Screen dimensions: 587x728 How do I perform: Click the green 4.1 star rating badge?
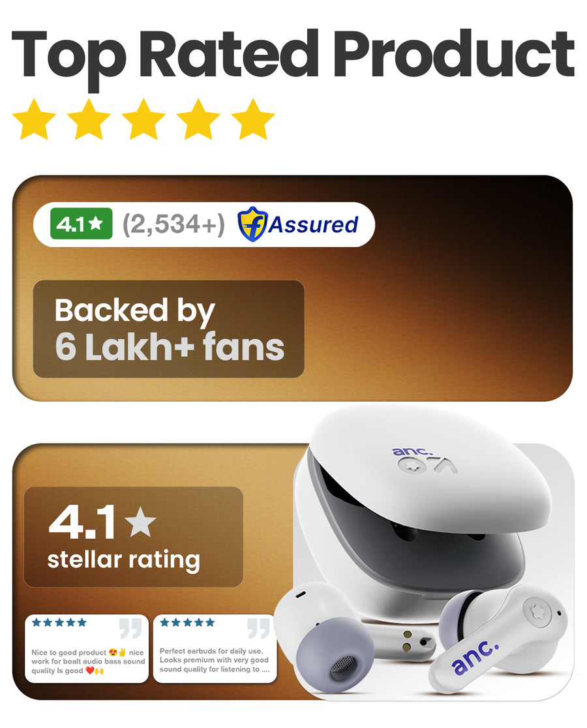(x=82, y=224)
